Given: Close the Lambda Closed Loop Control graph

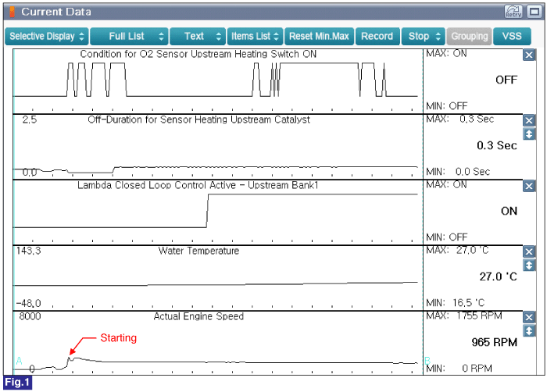Looking at the screenshot, I should point(529,186).
